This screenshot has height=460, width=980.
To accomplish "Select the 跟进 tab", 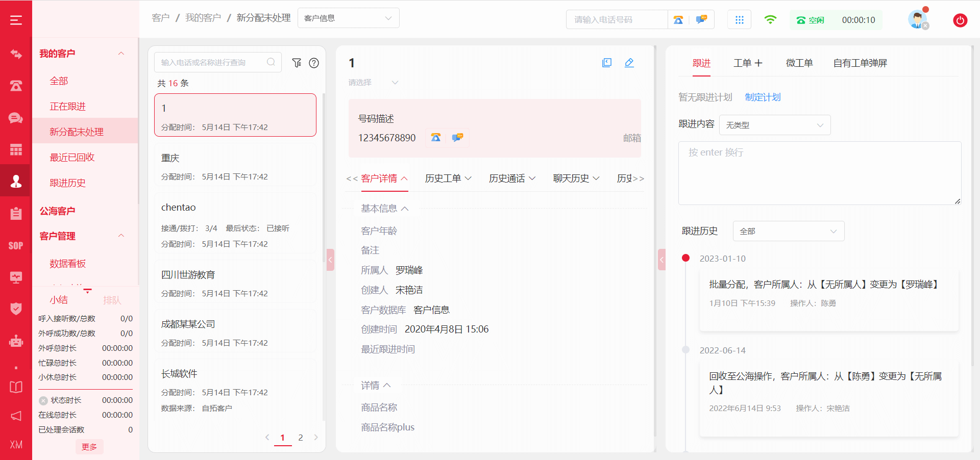I will [x=701, y=63].
